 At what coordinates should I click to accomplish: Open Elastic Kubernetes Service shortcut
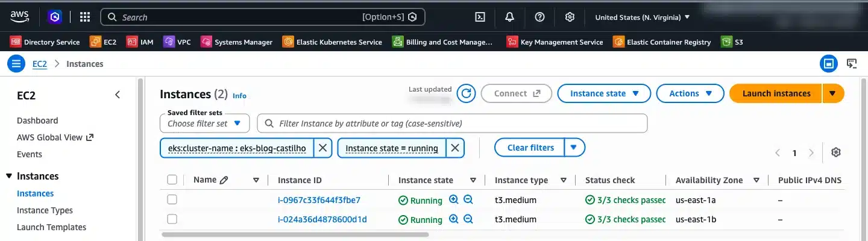point(332,42)
